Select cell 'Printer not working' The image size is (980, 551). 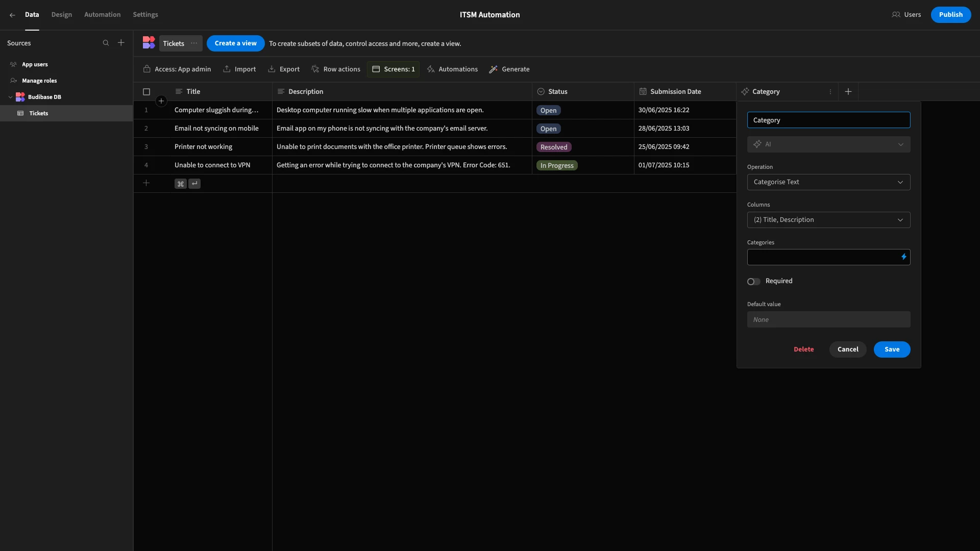tap(221, 147)
